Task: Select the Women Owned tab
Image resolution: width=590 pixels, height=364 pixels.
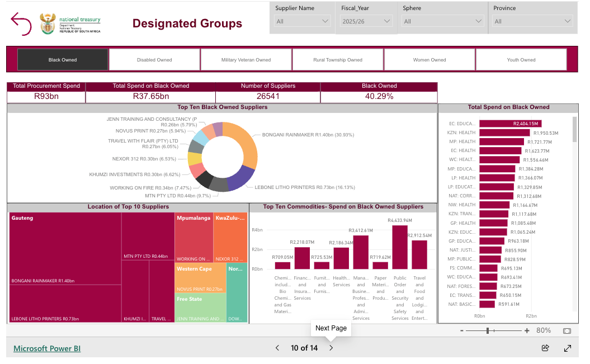Action: [x=429, y=60]
